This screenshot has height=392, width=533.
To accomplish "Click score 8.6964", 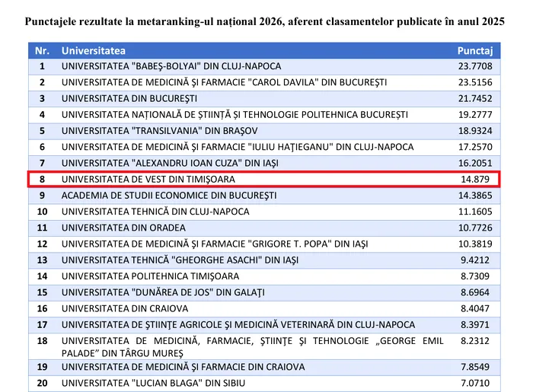I will (475, 292).
